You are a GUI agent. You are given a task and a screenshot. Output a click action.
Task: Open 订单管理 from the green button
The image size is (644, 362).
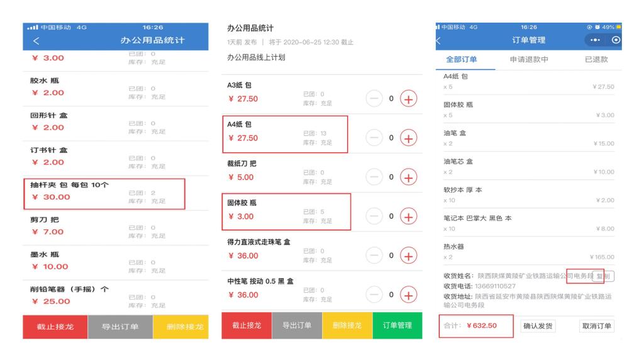coord(397,325)
